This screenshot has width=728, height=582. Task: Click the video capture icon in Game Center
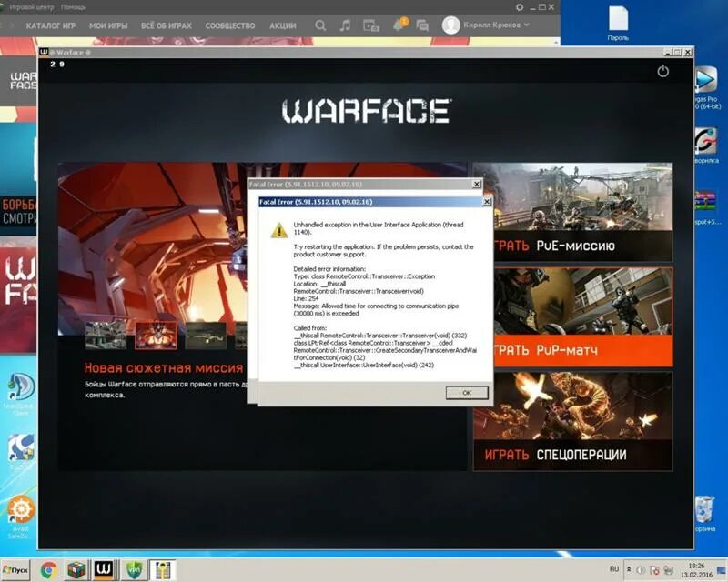pyautogui.click(x=371, y=25)
